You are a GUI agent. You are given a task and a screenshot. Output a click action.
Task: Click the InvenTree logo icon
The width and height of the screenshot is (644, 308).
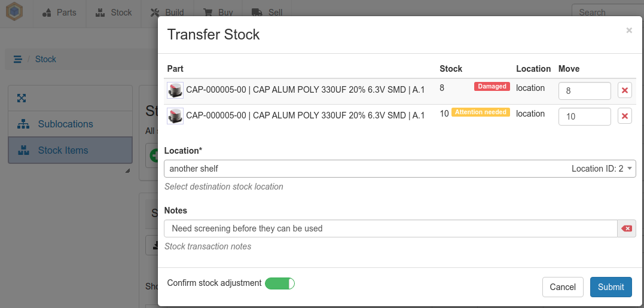[14, 13]
